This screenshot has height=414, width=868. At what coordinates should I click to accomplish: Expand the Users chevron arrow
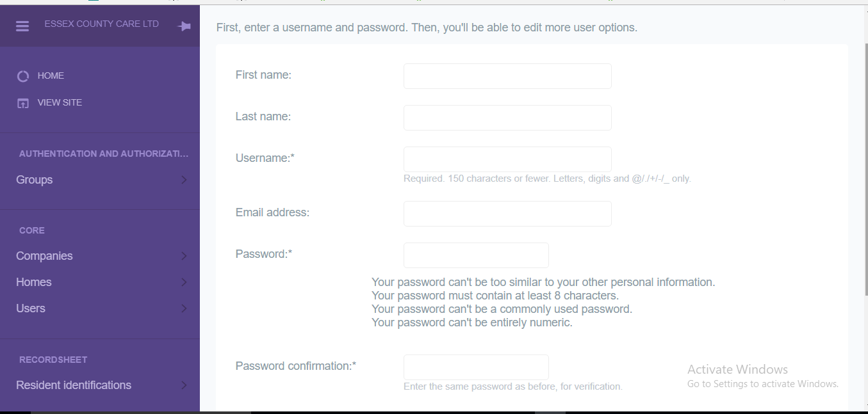coord(184,308)
